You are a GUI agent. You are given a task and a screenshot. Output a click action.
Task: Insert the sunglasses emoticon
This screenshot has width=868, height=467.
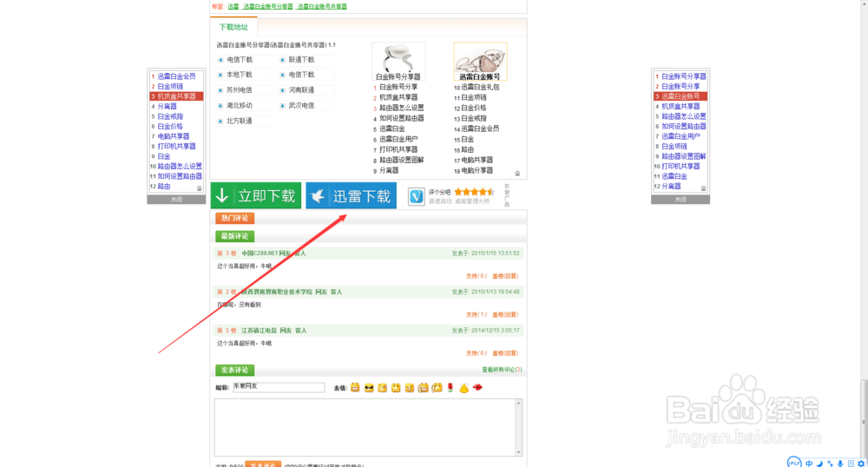(x=369, y=388)
